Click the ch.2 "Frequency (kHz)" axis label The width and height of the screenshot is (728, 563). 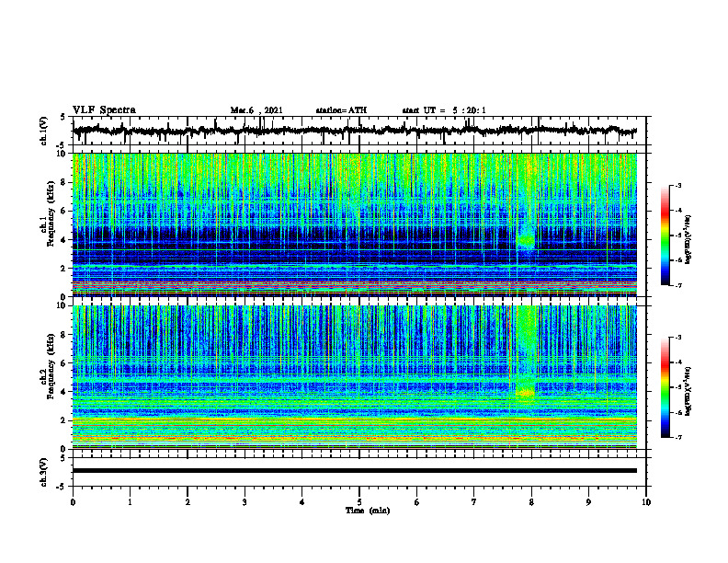pyautogui.click(x=50, y=366)
